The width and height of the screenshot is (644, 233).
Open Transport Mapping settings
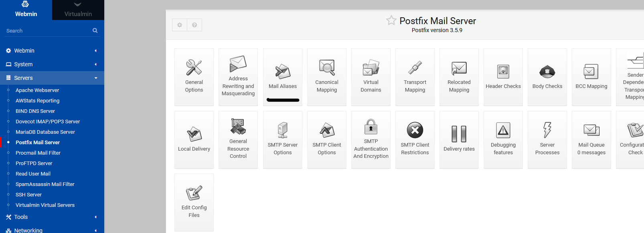(x=415, y=77)
